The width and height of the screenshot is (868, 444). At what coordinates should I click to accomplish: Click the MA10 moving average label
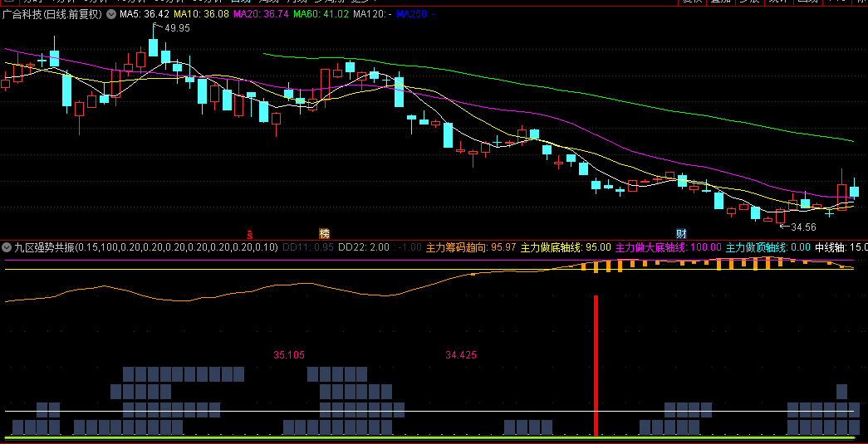(201, 14)
